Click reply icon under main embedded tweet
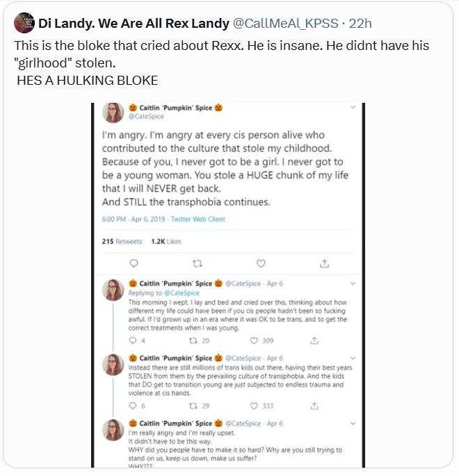 tap(134, 263)
